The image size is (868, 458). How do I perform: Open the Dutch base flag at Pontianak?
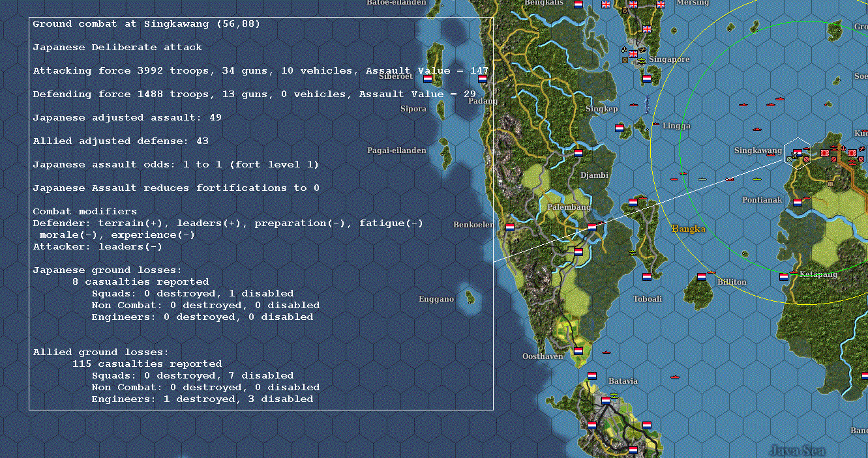point(797,203)
